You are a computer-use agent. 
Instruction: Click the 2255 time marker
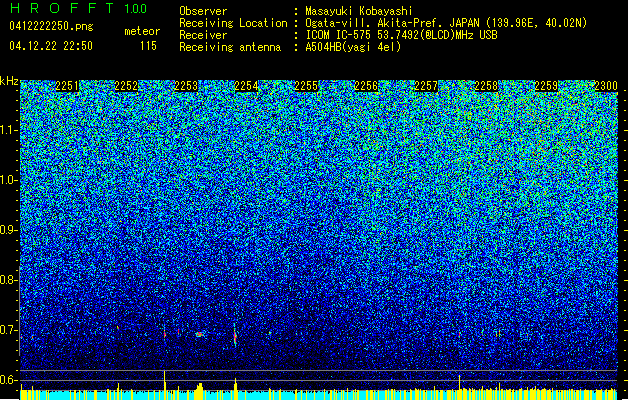[306, 86]
